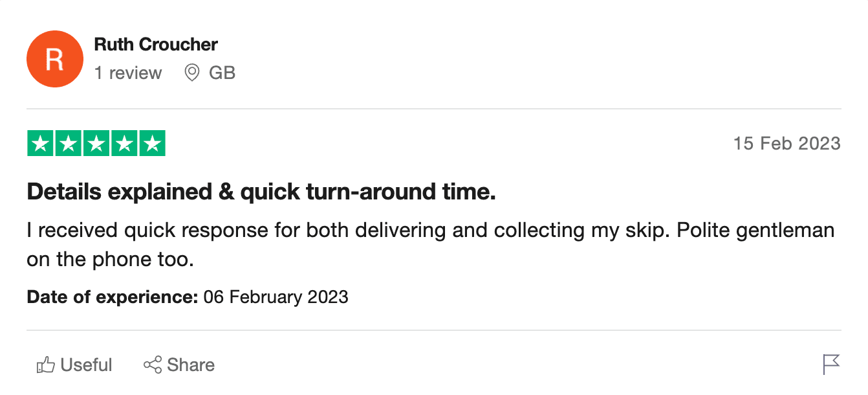Click the second green rating star
This screenshot has width=868, height=395.
click(x=69, y=144)
